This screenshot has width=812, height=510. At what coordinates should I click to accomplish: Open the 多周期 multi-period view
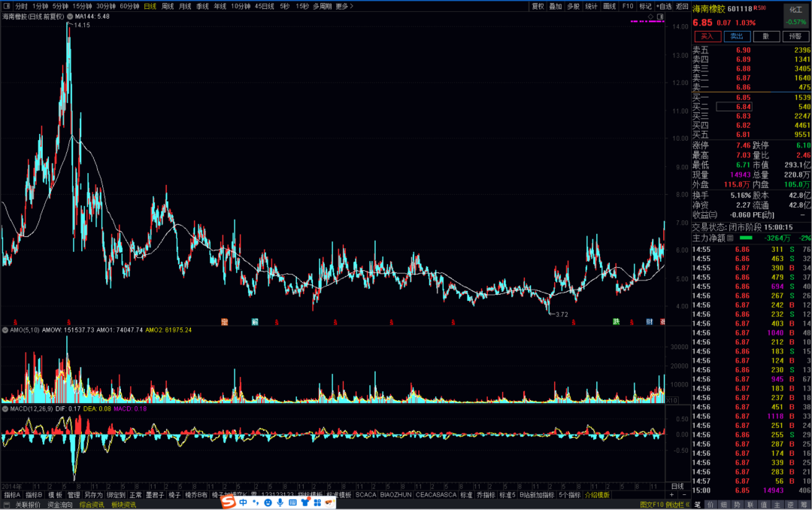pos(322,6)
